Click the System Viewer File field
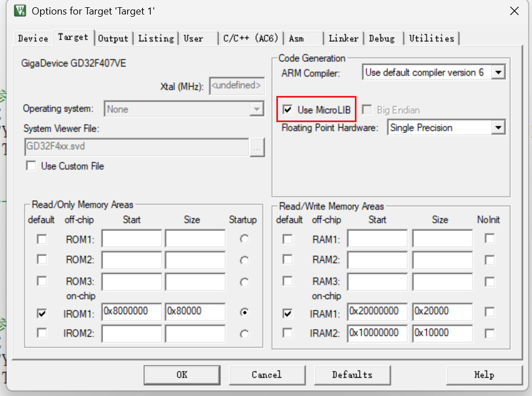532x396 pixels. 136,147
